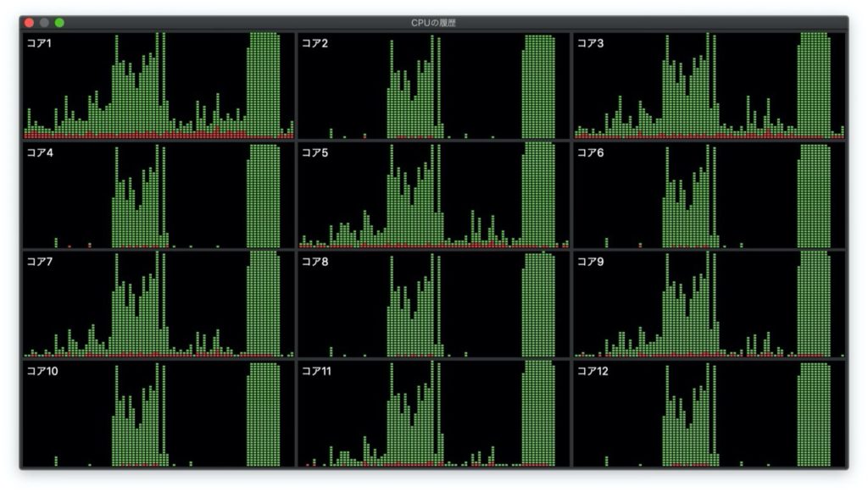Select the コア8 usage graph

433,305
